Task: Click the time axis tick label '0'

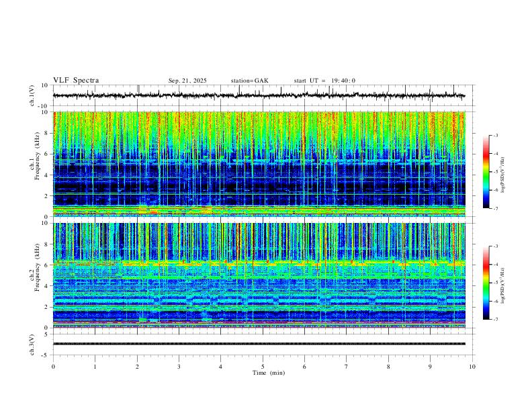Action: [x=53, y=367]
